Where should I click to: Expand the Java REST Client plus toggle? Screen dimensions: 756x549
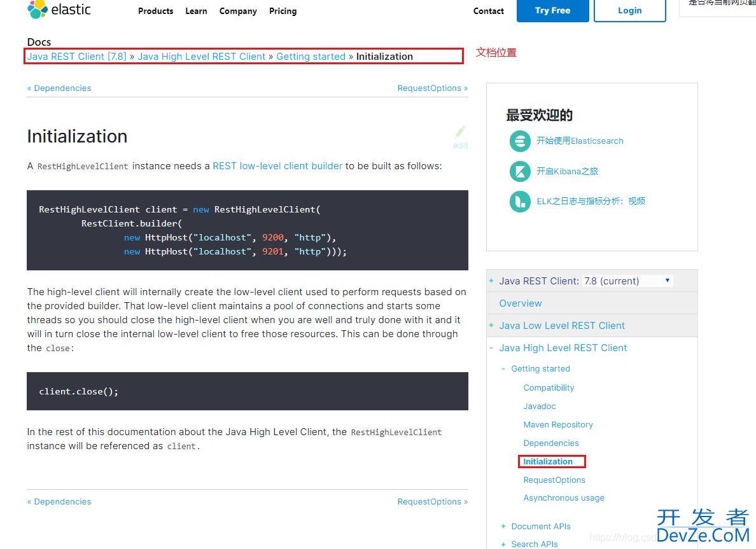pos(491,281)
